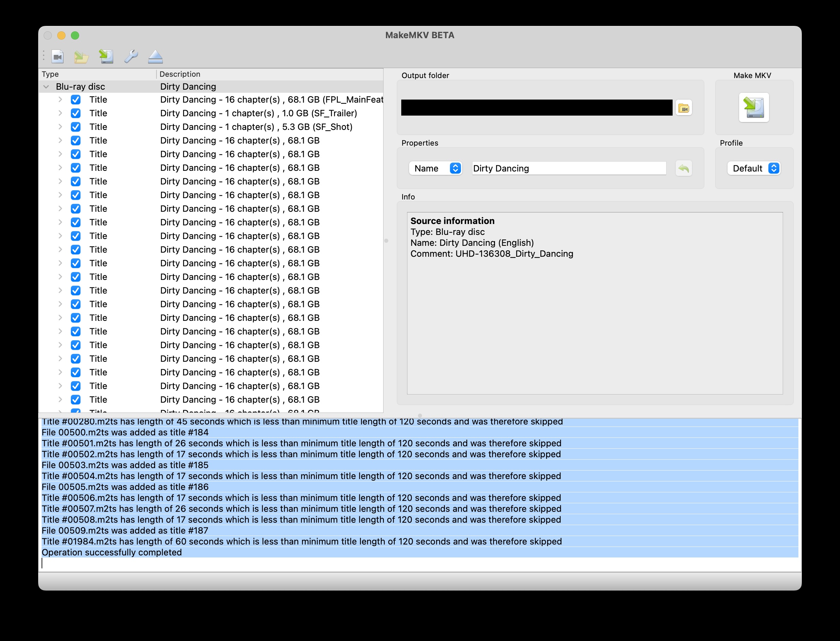Select the 5.3 GB SF_Shot description text
Image resolution: width=840 pixels, height=641 pixels.
coord(256,127)
